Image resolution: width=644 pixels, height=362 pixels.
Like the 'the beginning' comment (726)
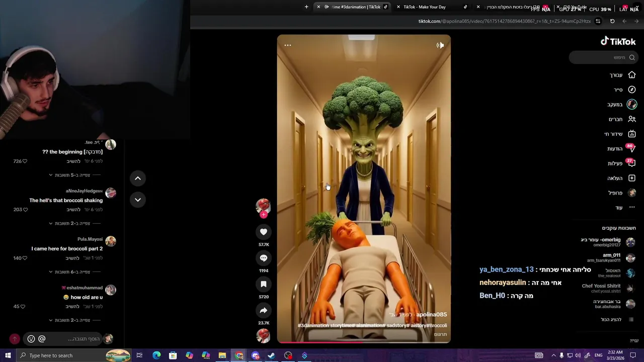click(x=25, y=161)
